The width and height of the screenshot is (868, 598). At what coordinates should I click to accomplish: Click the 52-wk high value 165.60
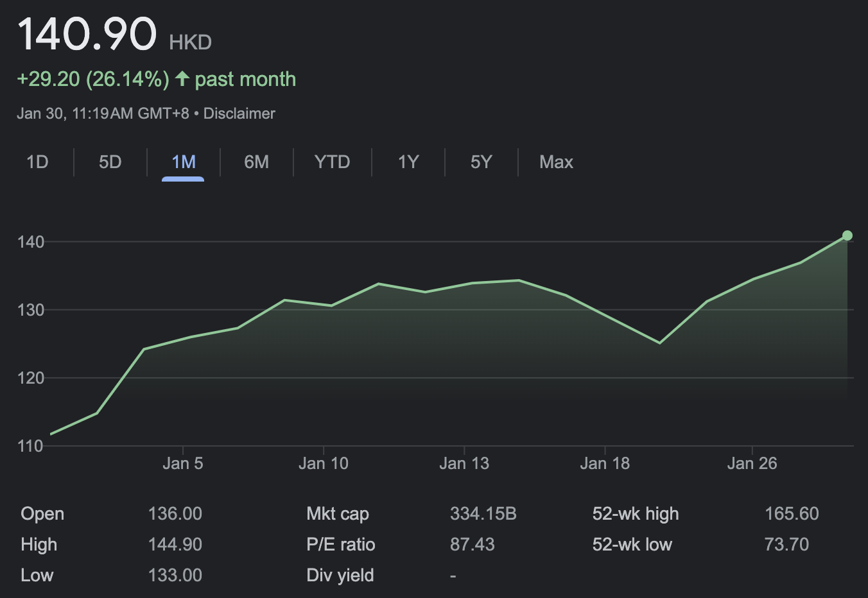click(x=792, y=514)
